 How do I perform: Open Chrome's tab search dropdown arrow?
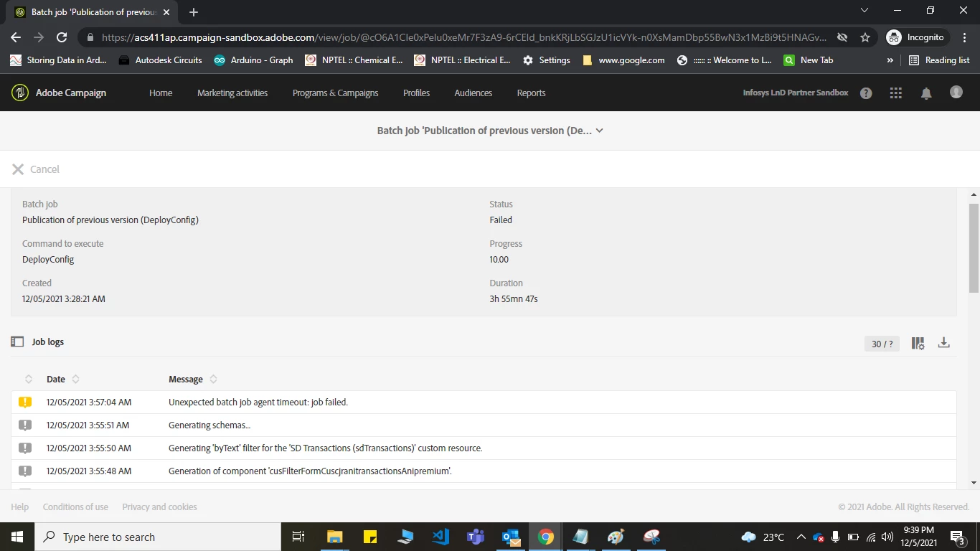click(864, 11)
